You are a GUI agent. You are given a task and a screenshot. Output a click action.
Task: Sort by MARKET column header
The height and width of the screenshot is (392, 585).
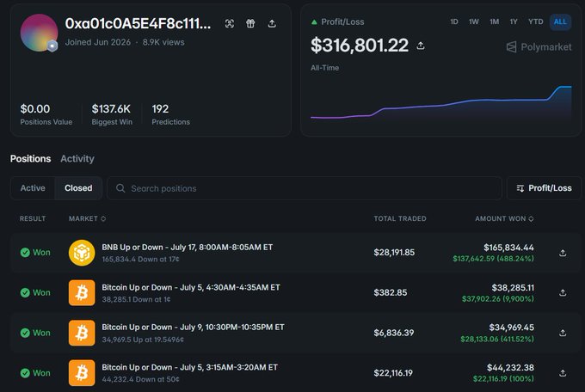click(87, 218)
